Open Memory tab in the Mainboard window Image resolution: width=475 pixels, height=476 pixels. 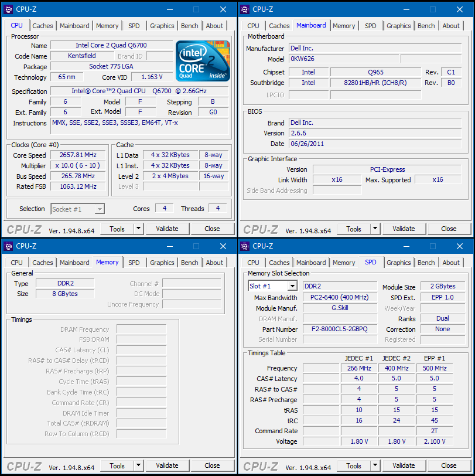[344, 26]
